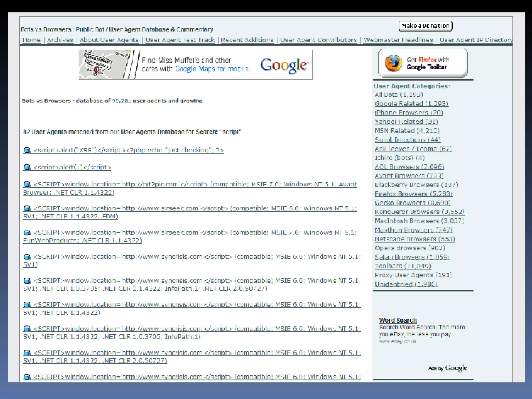This screenshot has height=399, width=532.
Task: Click the Google logo in the Maps ad
Action: point(284,65)
